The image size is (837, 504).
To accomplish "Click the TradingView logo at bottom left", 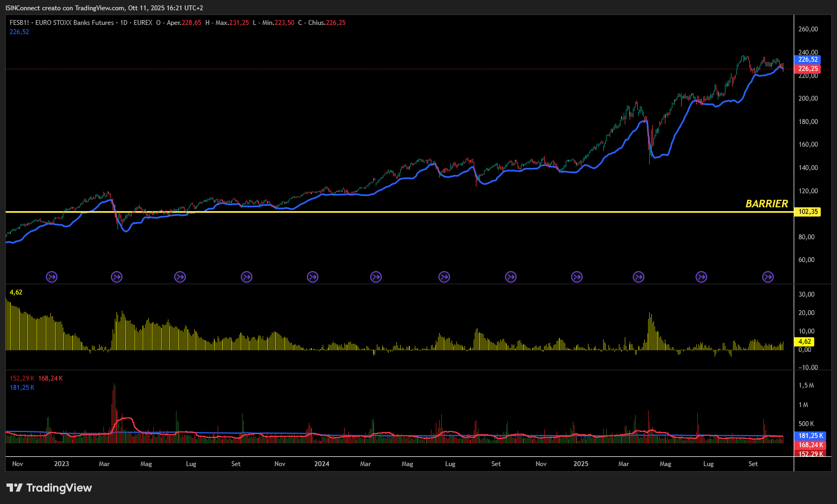I will [x=49, y=488].
